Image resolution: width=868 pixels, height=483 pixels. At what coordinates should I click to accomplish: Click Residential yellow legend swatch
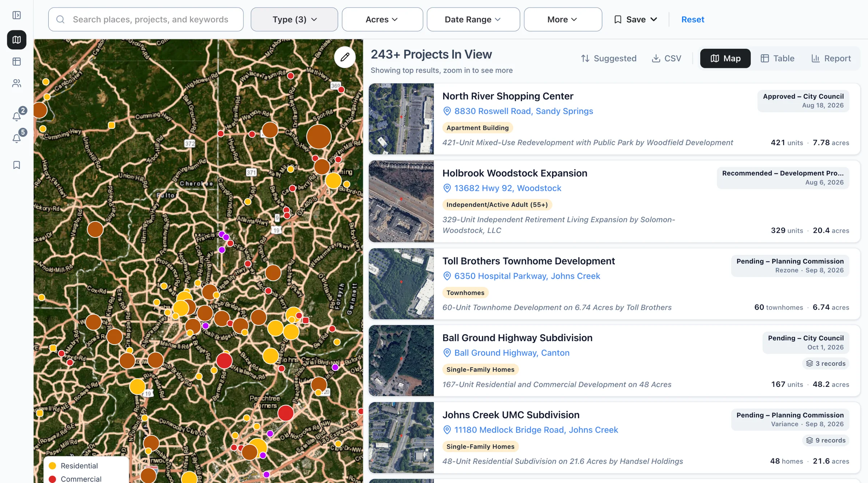[x=52, y=466]
